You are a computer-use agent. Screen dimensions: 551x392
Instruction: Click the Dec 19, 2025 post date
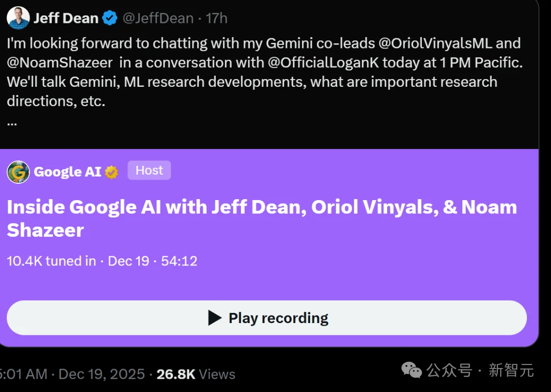pos(102,374)
